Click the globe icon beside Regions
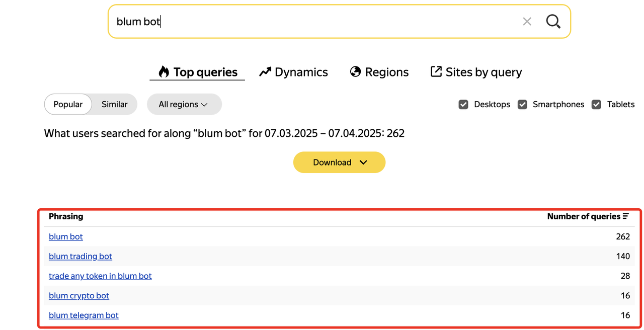The width and height of the screenshot is (644, 330). coord(355,72)
